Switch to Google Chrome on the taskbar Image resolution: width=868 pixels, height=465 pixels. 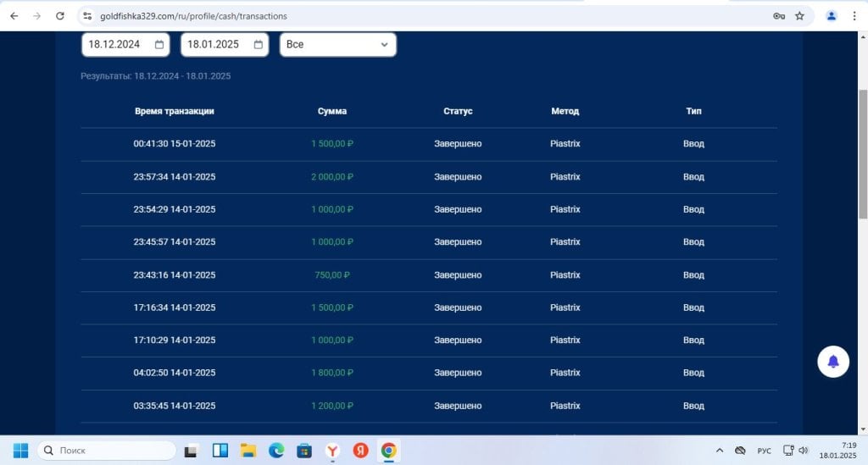pyautogui.click(x=388, y=451)
